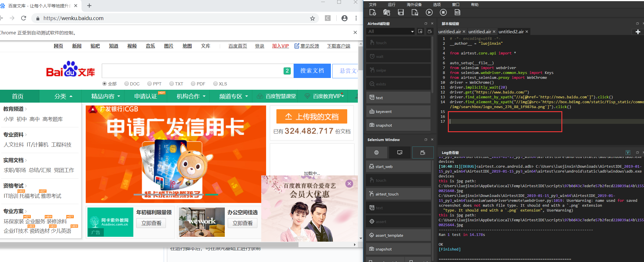Open the 运行 menu in AirtestIDE
The height and width of the screenshot is (262, 644).
392,5
